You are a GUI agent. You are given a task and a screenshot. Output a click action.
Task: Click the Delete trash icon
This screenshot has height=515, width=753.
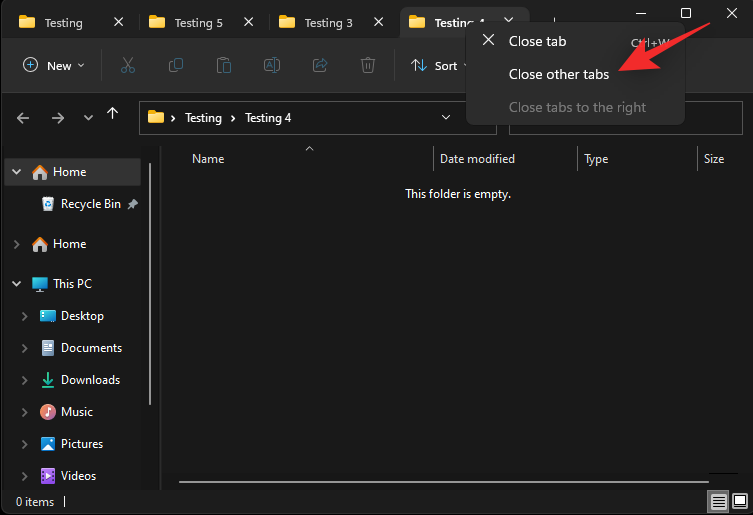368,65
